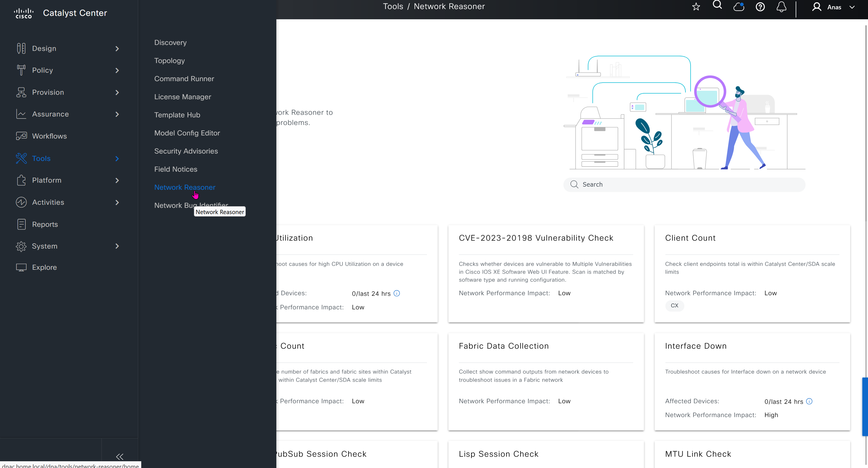The image size is (868, 468).
Task: Open Security Advisories menu item
Action: point(186,151)
